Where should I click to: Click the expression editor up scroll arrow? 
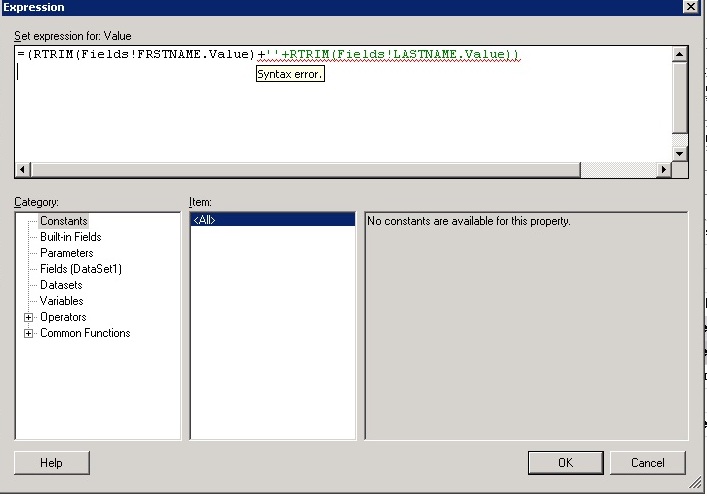click(679, 55)
